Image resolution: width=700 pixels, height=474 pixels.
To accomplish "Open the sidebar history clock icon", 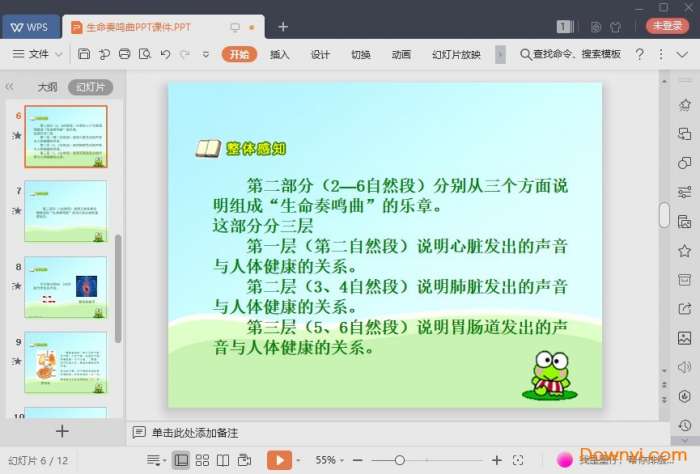I will (684, 425).
